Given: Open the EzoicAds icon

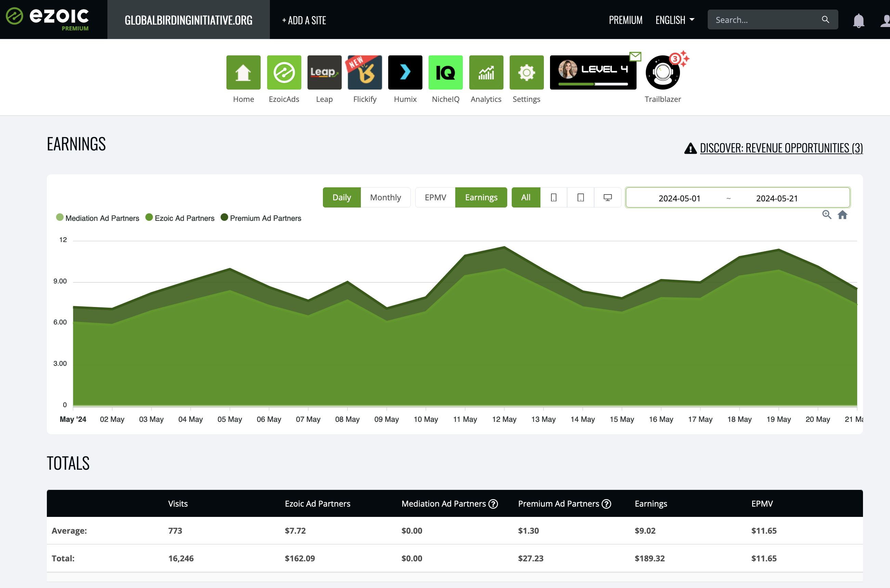Looking at the screenshot, I should pyautogui.click(x=284, y=72).
